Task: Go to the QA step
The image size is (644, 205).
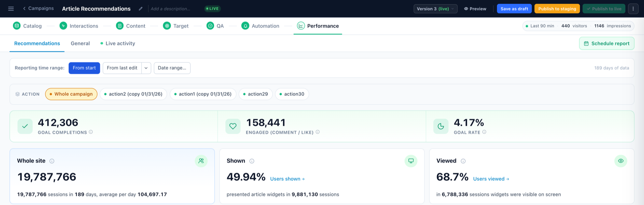Action: pyautogui.click(x=215, y=26)
